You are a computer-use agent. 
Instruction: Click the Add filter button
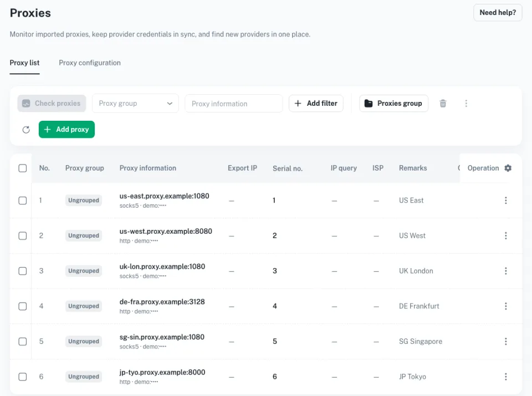click(316, 104)
